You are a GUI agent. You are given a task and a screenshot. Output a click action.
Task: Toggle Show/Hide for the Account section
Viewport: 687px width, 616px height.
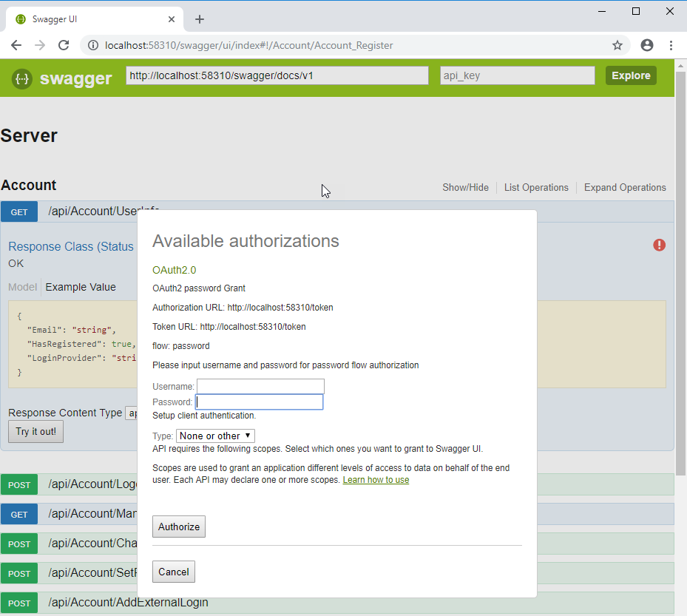pos(465,187)
